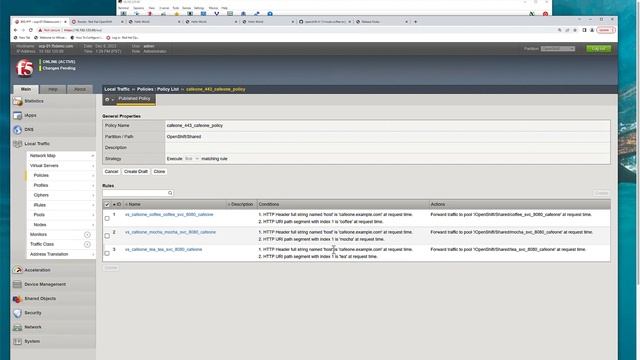The height and width of the screenshot is (360, 640).
Task: Open Shared Objects icon
Action: tap(18, 299)
